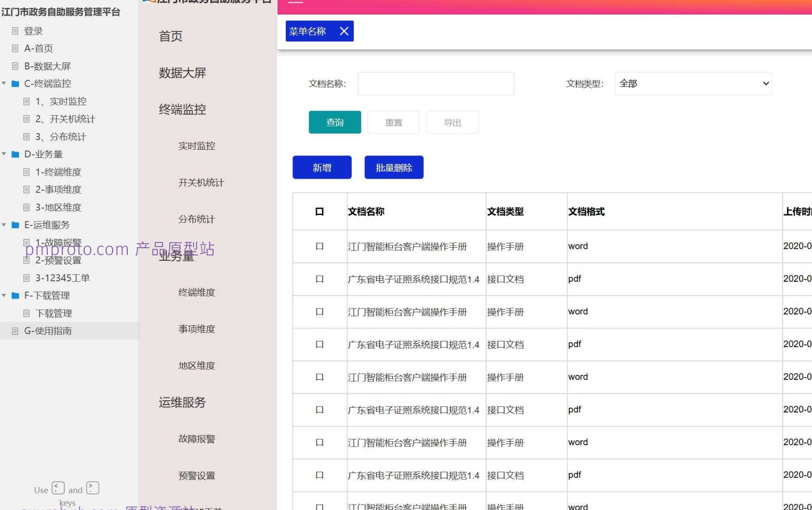Check first 广东省电子证照系统接口规范1.4 row checkbox
The height and width of the screenshot is (510, 812).
point(319,279)
